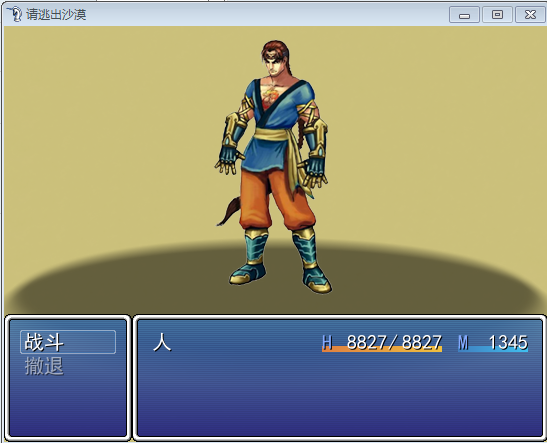
Task: Choose the 撤退 (Retreat) command
Action: point(44,366)
